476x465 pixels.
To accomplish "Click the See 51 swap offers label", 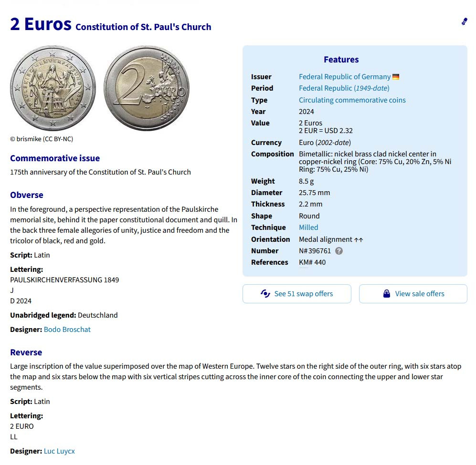I will 303,294.
